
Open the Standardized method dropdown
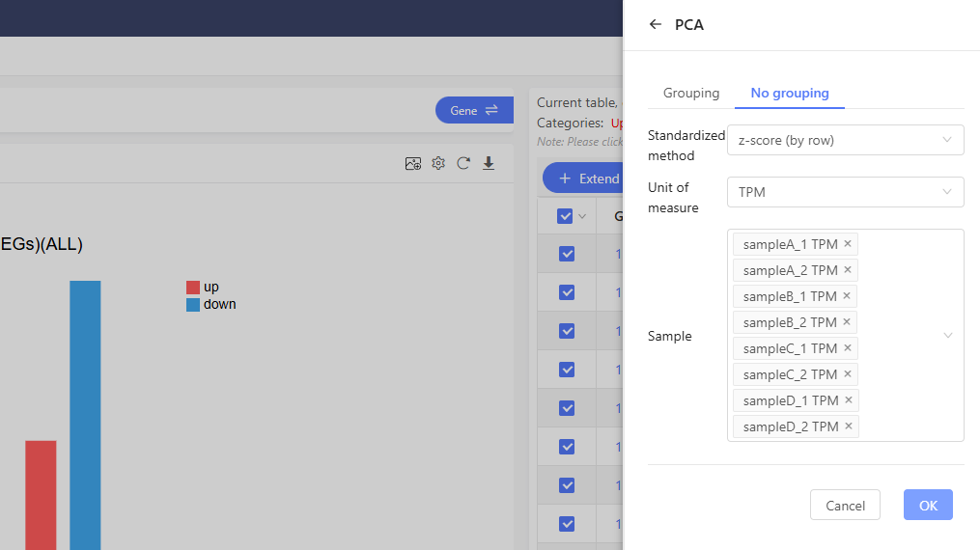click(x=845, y=140)
